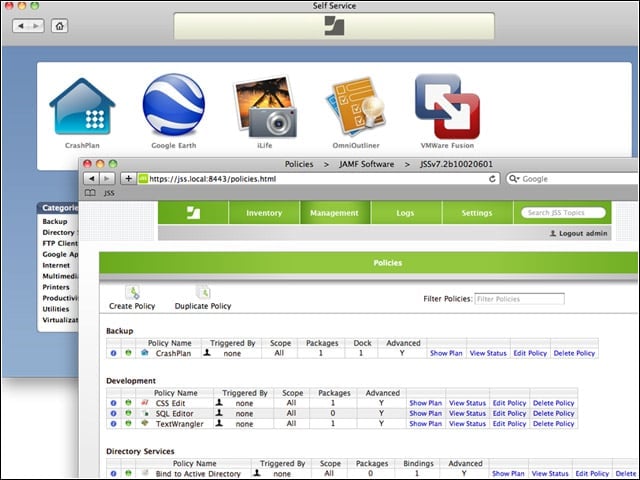This screenshot has width=640, height=480.
Task: Click the Directory Services section heading
Action: point(140,451)
